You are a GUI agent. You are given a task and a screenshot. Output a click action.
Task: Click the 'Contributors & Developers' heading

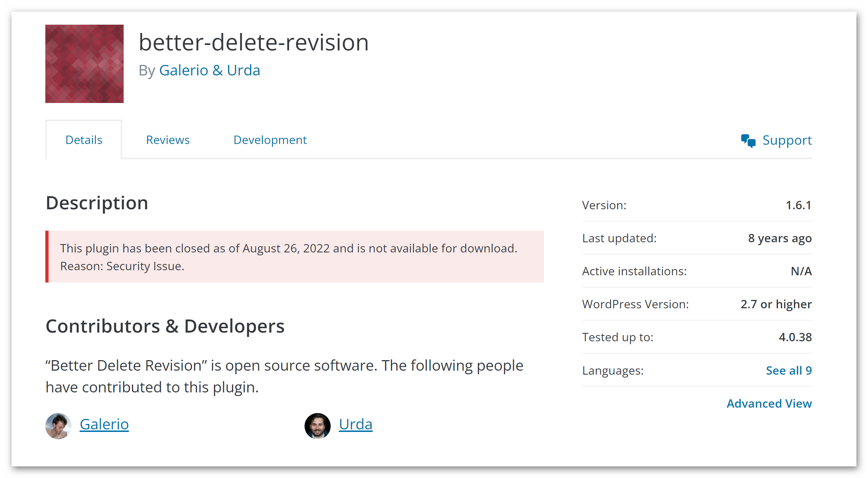165,326
